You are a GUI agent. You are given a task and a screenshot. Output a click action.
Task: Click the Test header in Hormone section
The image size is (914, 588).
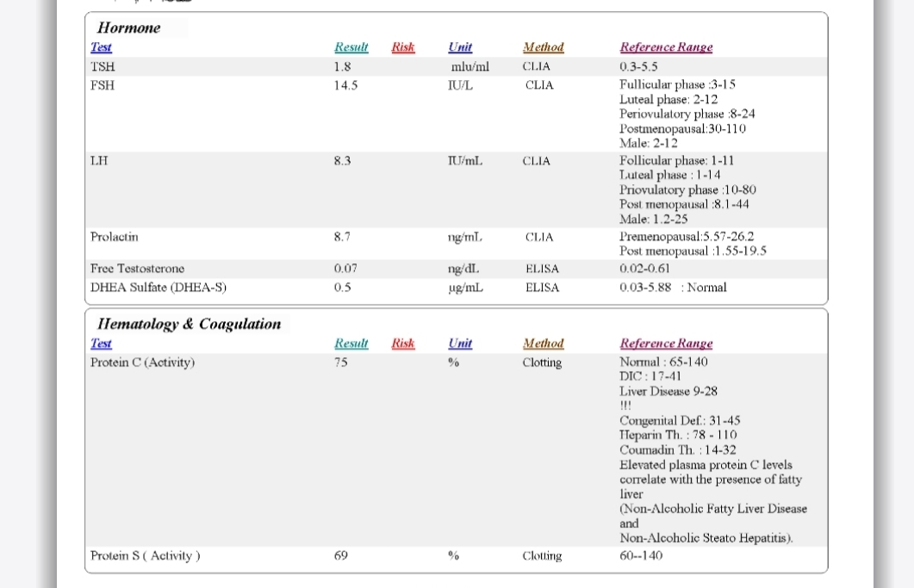(101, 47)
